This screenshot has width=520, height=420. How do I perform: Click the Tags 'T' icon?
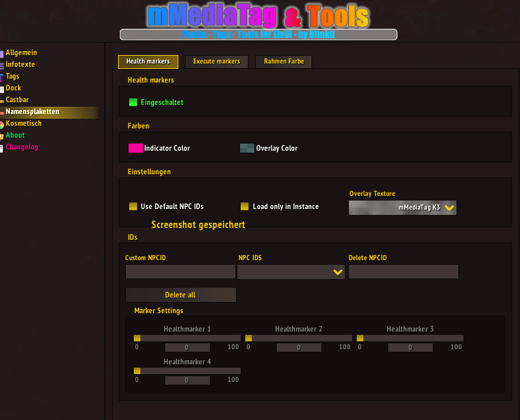click(x=2, y=77)
